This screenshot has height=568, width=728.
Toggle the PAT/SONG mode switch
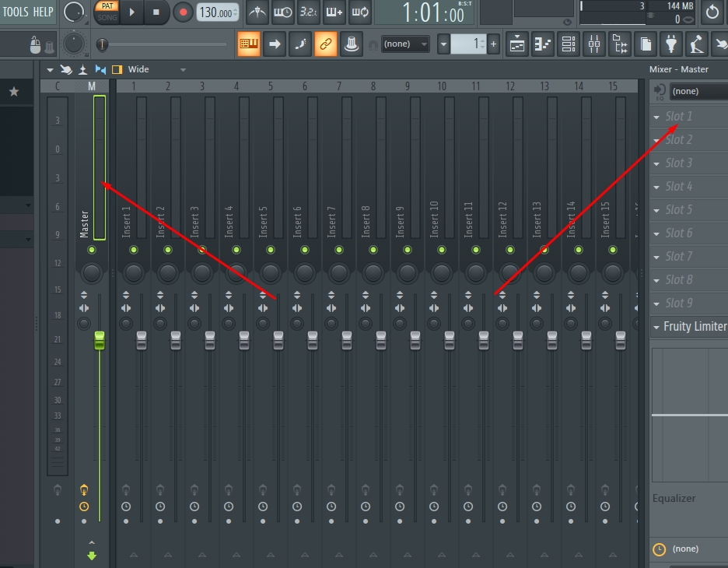click(x=107, y=12)
